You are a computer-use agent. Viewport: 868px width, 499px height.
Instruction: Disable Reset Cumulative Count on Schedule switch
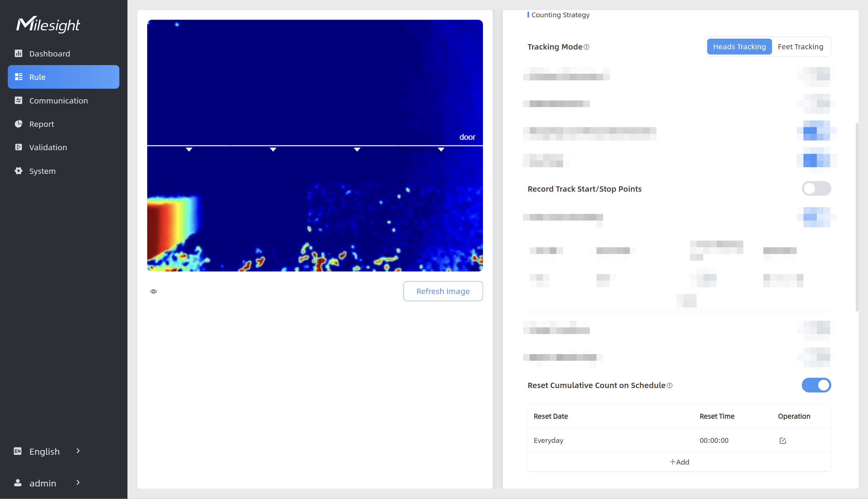click(816, 385)
